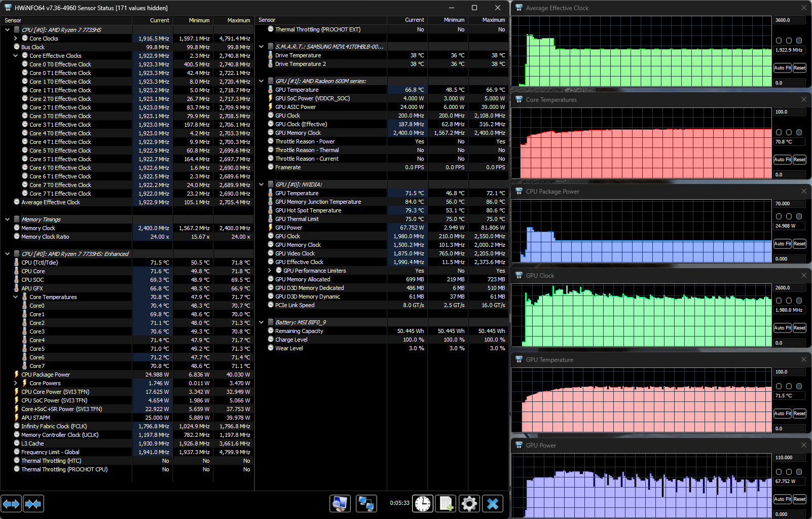Screen dimensions: 812x519
Task: Click the lightning icon beside APU STAPM
Action: click(x=17, y=418)
